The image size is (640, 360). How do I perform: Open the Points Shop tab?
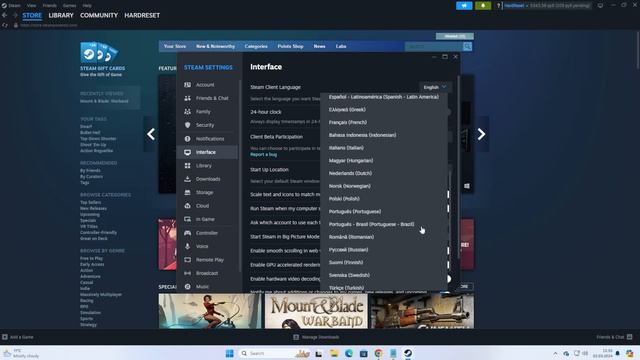click(x=290, y=47)
